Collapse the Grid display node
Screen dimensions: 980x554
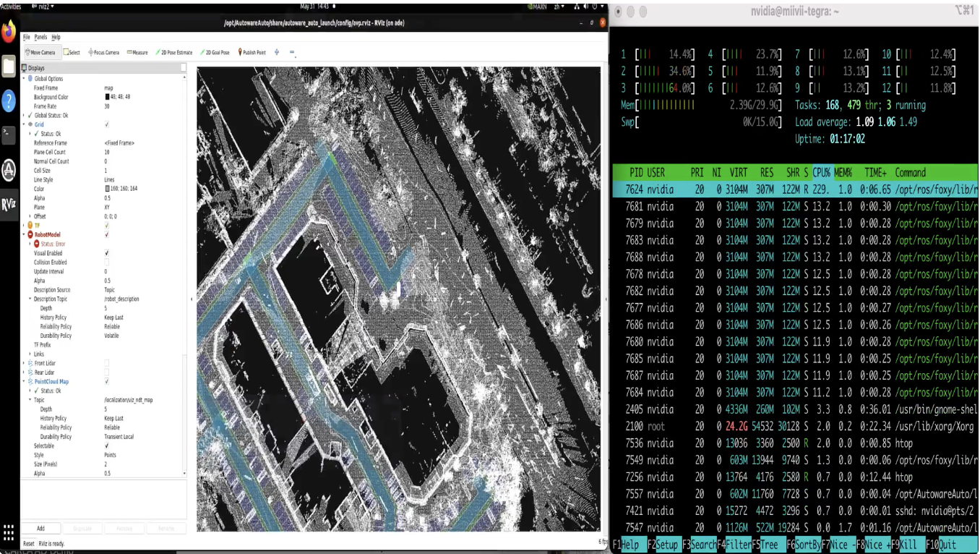pyautogui.click(x=24, y=124)
